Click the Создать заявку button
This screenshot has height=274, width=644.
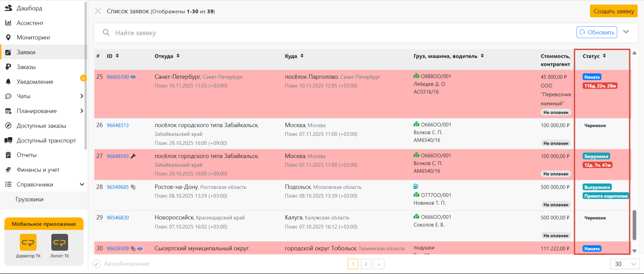coord(614,11)
